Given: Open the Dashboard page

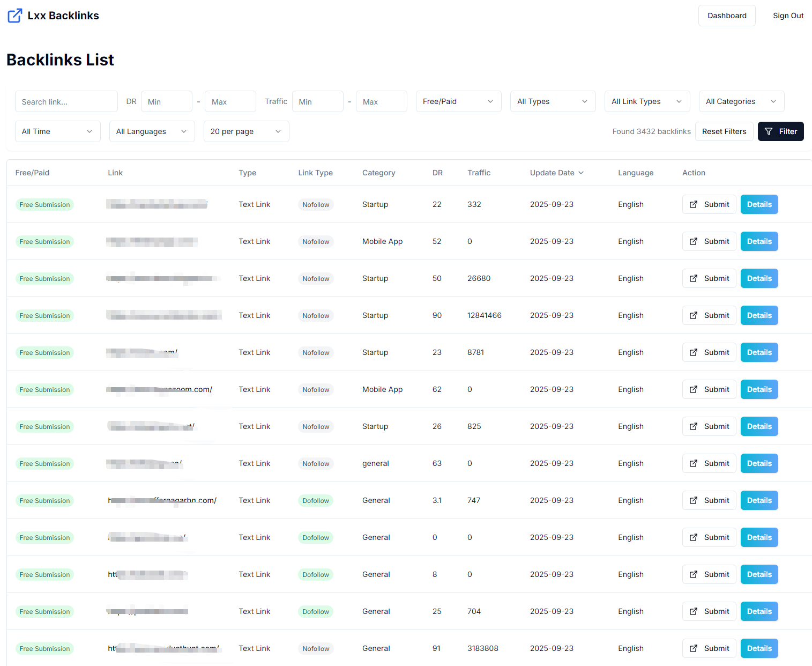Looking at the screenshot, I should tap(727, 16).
